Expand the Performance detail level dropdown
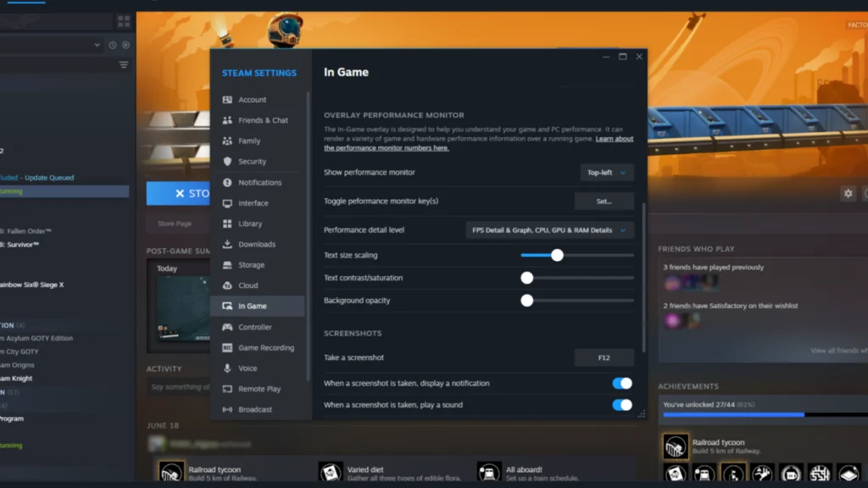This screenshot has width=868, height=488. pyautogui.click(x=549, y=230)
